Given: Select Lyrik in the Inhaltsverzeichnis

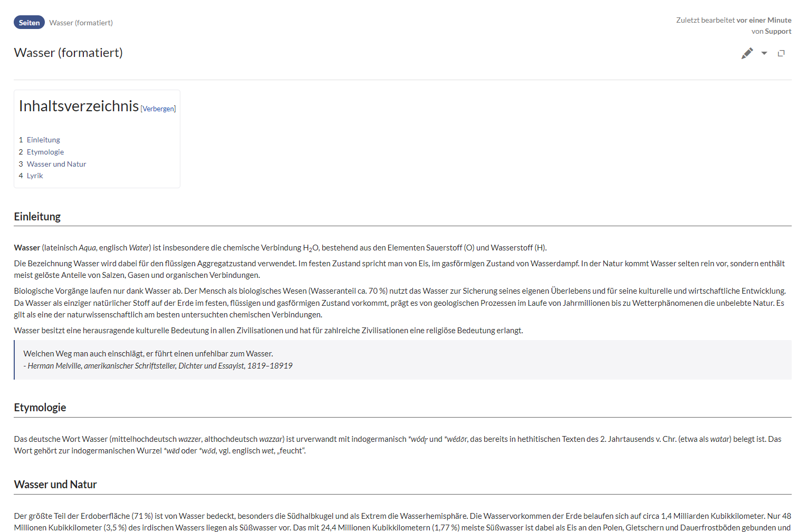Looking at the screenshot, I should pos(35,176).
